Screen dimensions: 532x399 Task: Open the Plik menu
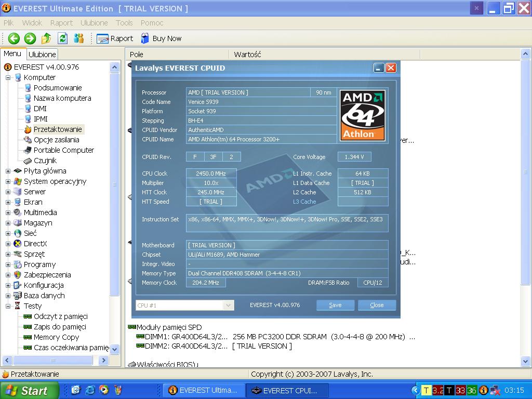8,23
